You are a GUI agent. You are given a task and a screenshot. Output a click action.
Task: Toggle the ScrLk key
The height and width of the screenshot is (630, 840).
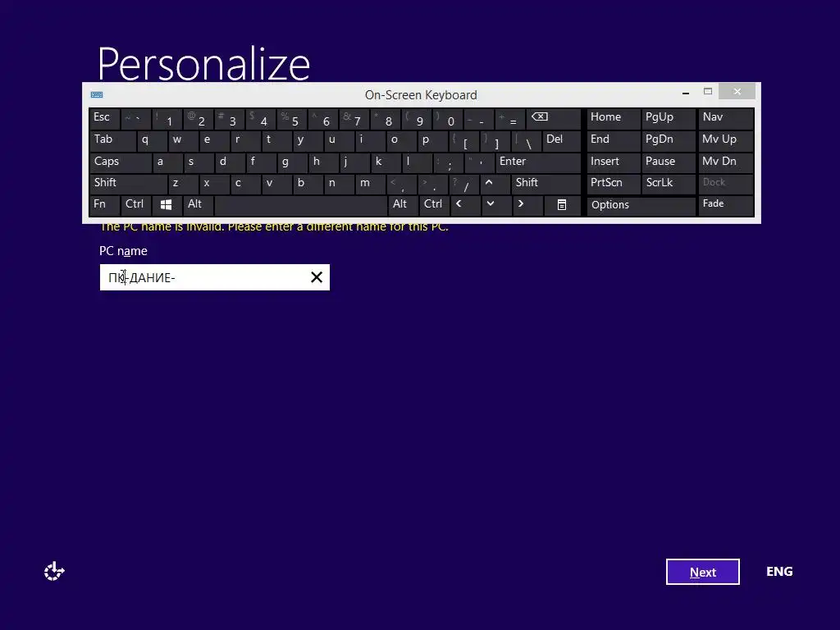point(668,184)
